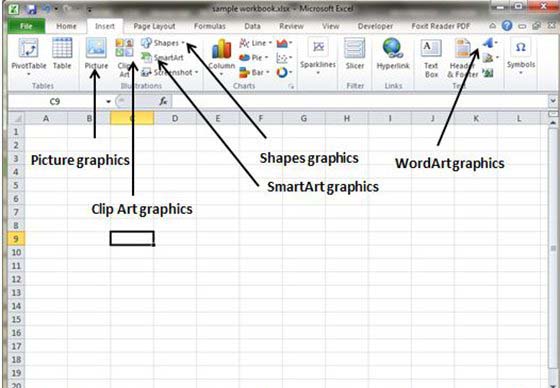This screenshot has width=560, height=388.
Task: Insert a Text Box
Action: click(431, 57)
